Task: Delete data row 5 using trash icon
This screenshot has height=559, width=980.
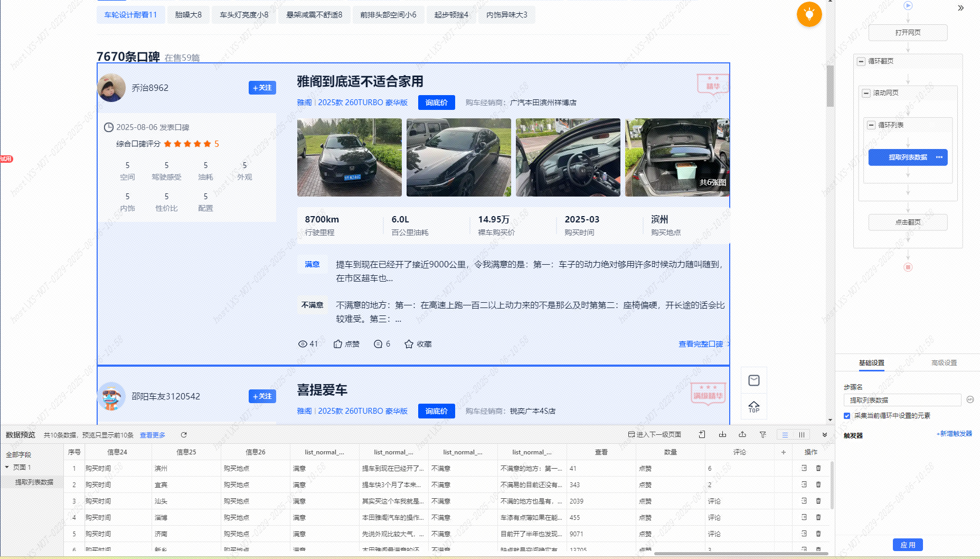Action: tap(818, 534)
